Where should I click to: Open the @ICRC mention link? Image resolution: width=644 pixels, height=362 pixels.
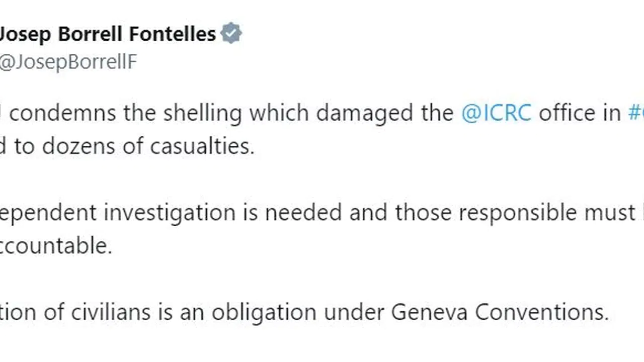(496, 113)
